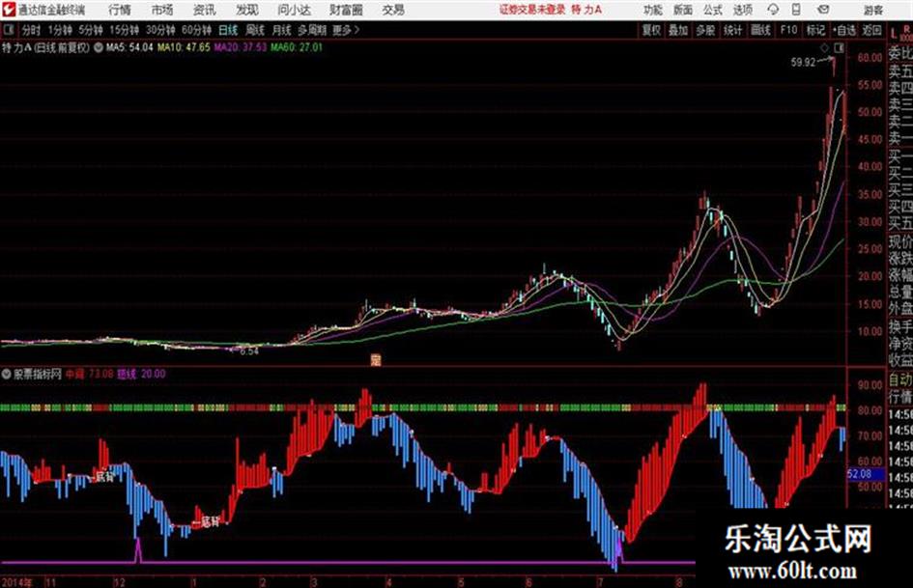Click the 返回 back button
The image size is (913, 588).
871,30
